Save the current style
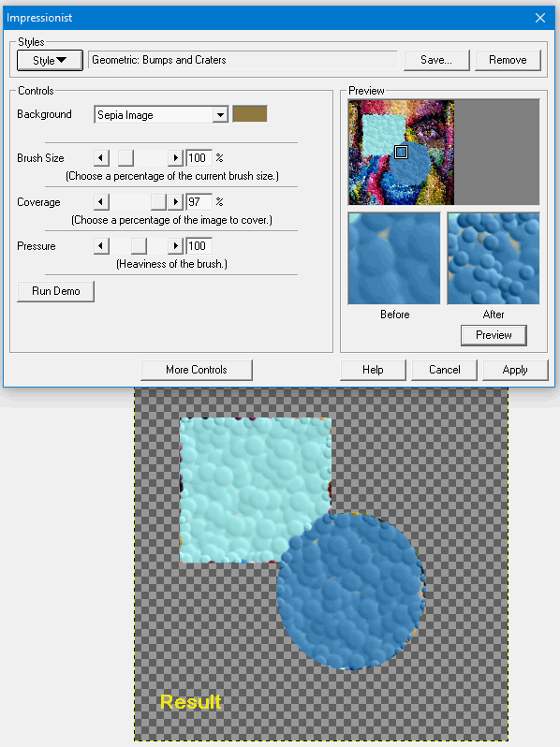The image size is (560, 747). (x=436, y=60)
